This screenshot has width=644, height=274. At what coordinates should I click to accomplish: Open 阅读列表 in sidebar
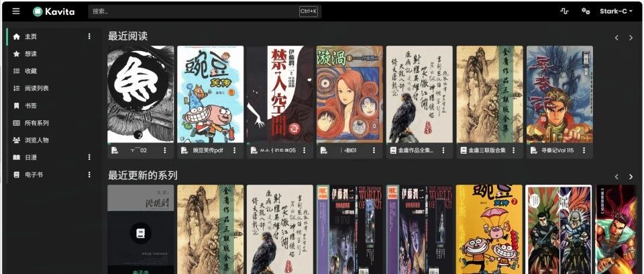pyautogui.click(x=36, y=89)
